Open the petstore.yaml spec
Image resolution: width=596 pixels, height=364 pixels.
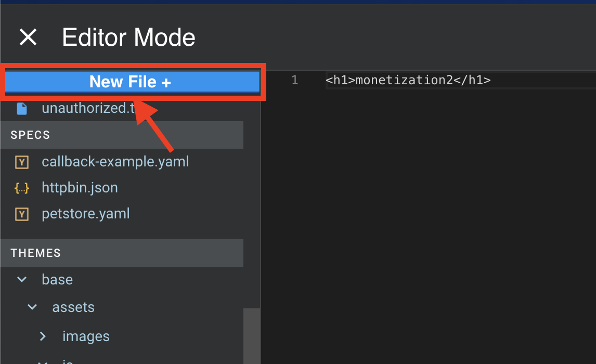86,214
